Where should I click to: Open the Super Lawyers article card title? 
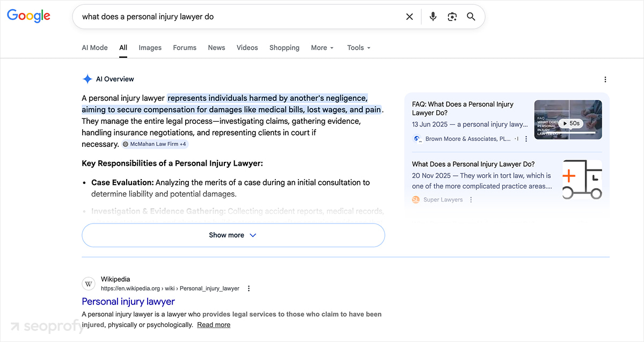[x=473, y=164]
